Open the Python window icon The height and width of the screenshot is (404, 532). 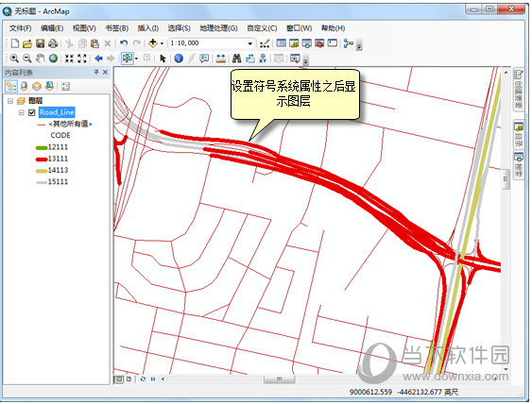tap(333, 43)
